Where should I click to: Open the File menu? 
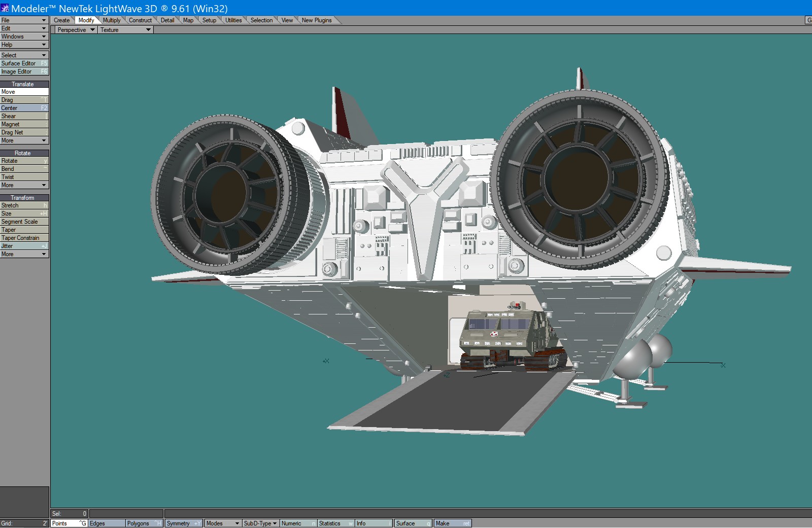click(x=24, y=20)
